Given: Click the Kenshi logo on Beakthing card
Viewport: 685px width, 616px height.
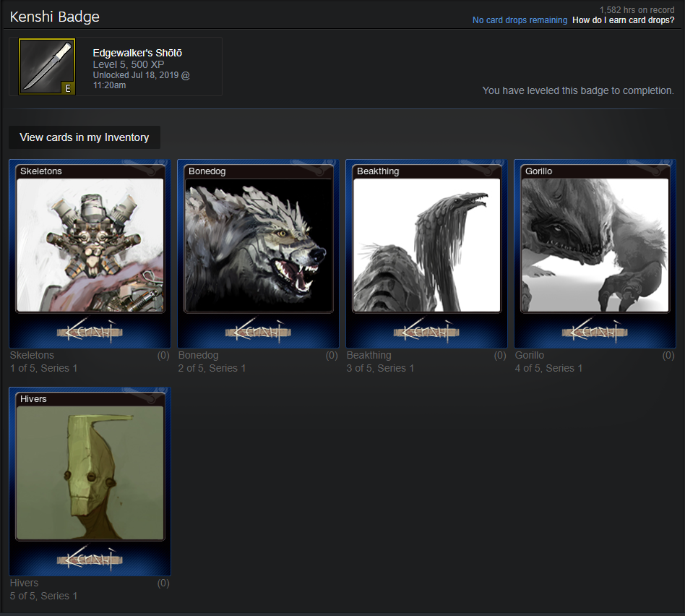Looking at the screenshot, I should [426, 331].
